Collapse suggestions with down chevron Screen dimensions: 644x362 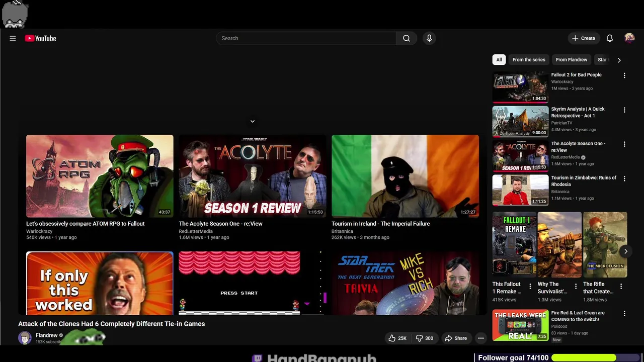click(x=253, y=121)
